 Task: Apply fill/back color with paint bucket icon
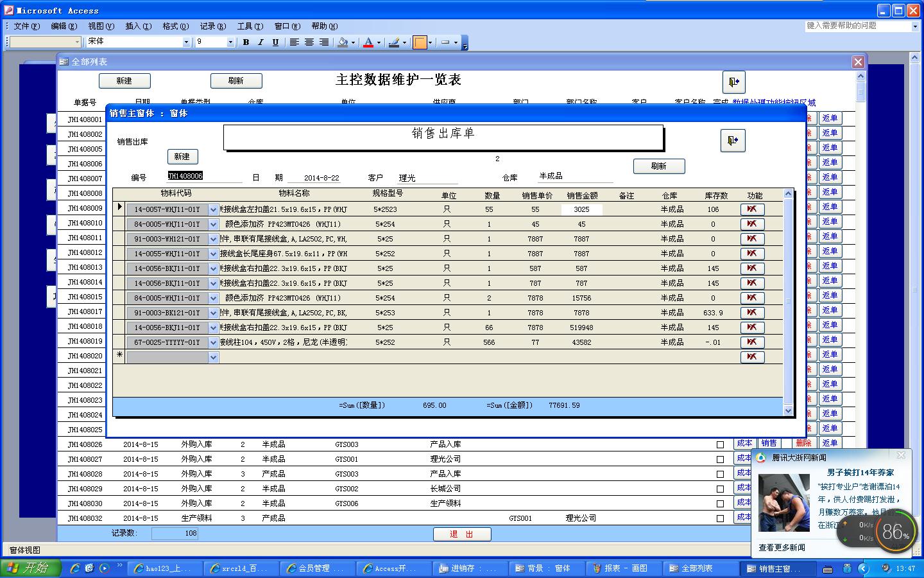click(343, 42)
